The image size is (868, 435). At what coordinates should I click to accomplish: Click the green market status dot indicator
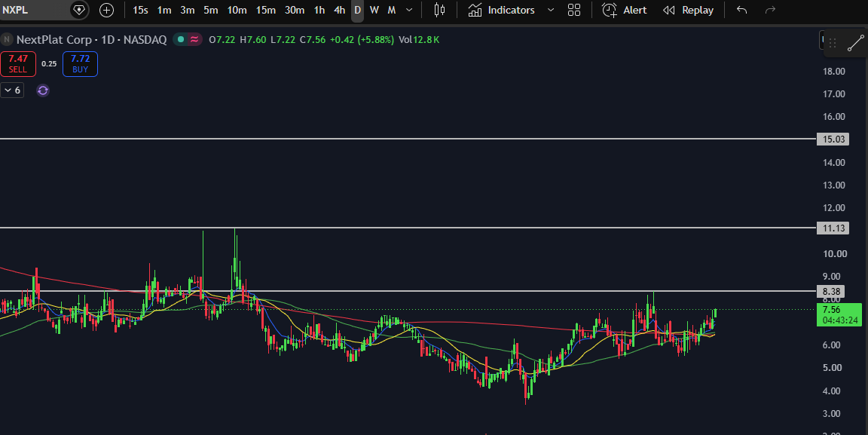[x=181, y=39]
